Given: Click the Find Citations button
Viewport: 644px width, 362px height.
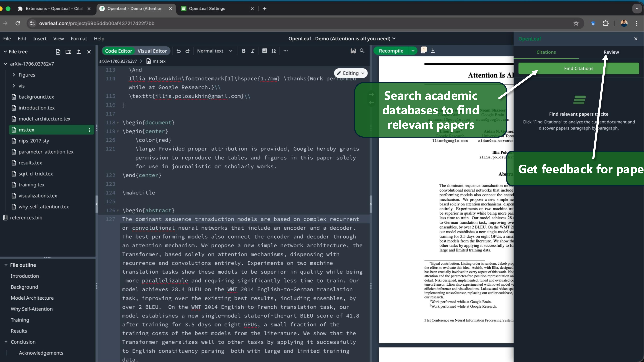Looking at the screenshot, I should 578,68.
